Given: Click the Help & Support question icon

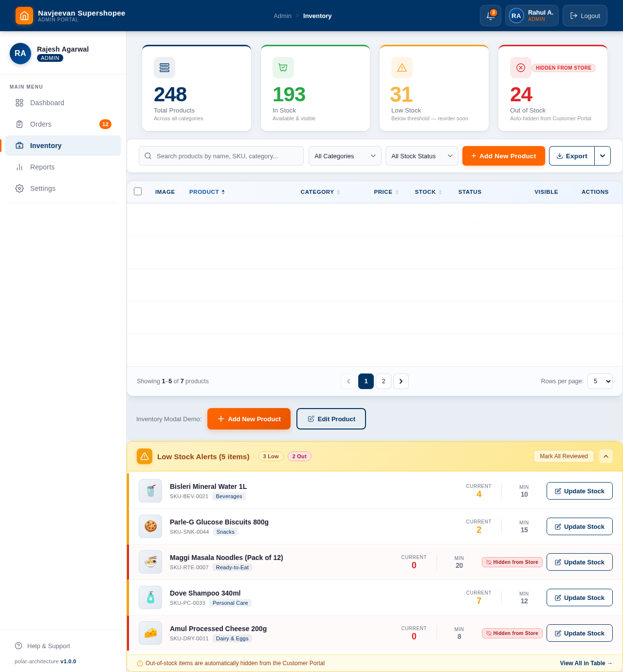Looking at the screenshot, I should click(x=18, y=646).
